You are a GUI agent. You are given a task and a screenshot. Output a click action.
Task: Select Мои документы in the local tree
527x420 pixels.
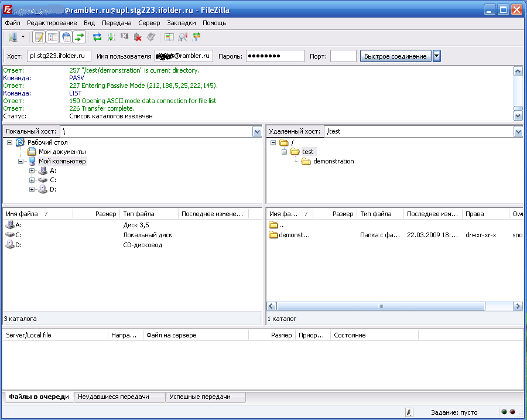tap(62, 152)
